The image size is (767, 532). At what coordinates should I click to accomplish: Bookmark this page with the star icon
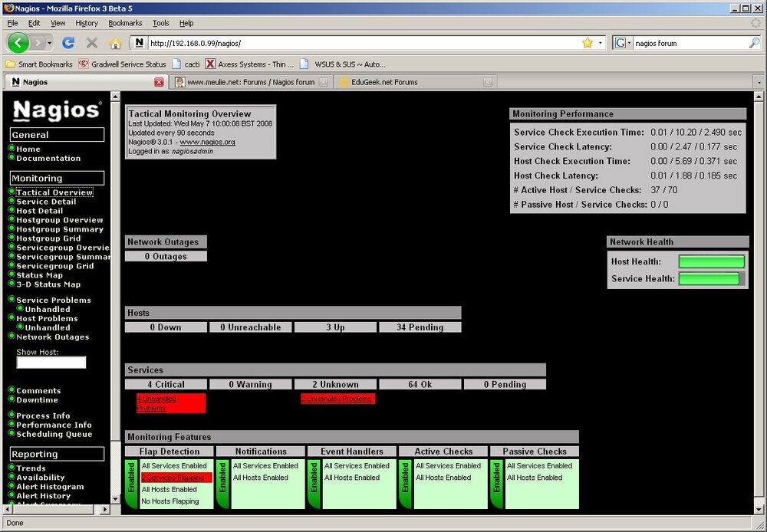pyautogui.click(x=588, y=43)
